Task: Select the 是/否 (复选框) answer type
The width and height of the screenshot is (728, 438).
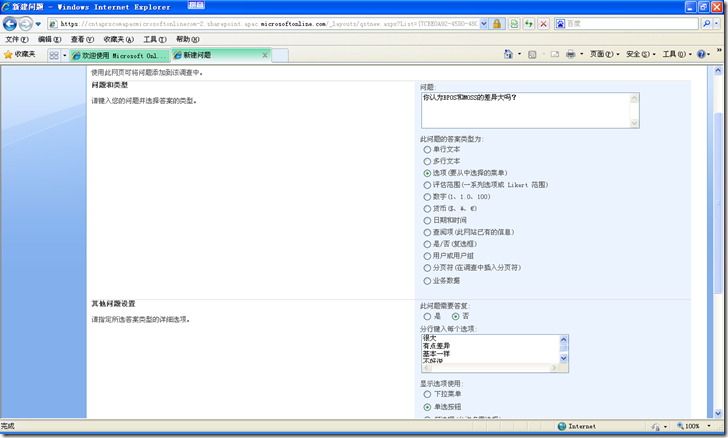Action: coord(427,244)
